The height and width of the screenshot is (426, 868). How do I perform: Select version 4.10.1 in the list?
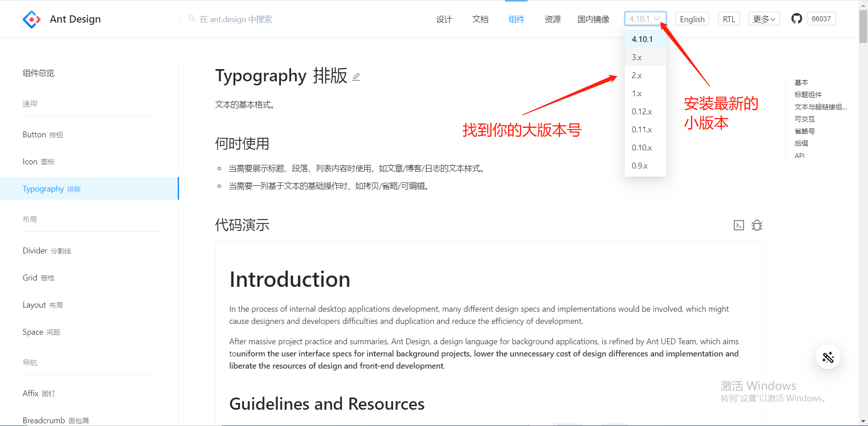pyautogui.click(x=645, y=39)
